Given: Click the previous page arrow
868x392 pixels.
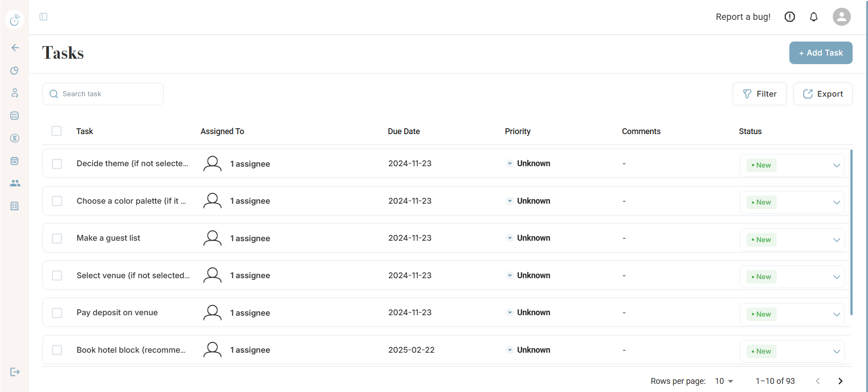Looking at the screenshot, I should tap(818, 381).
